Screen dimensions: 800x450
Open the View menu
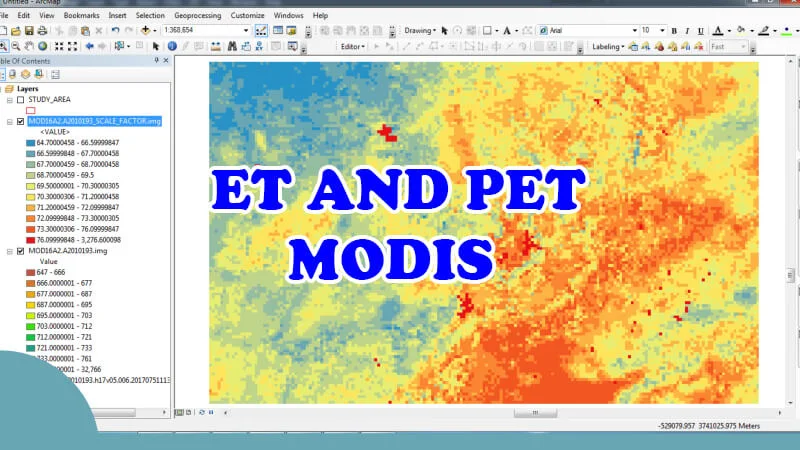coord(46,15)
